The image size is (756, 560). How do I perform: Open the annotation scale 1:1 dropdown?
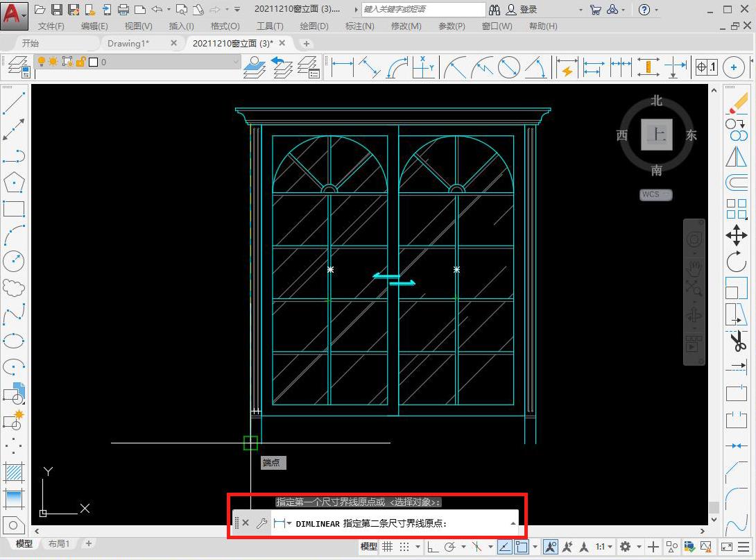603,547
